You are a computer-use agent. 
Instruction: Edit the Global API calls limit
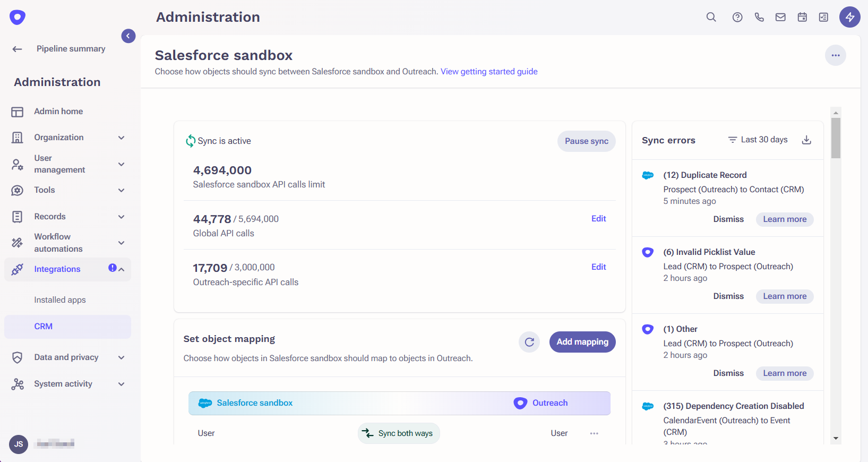click(599, 219)
